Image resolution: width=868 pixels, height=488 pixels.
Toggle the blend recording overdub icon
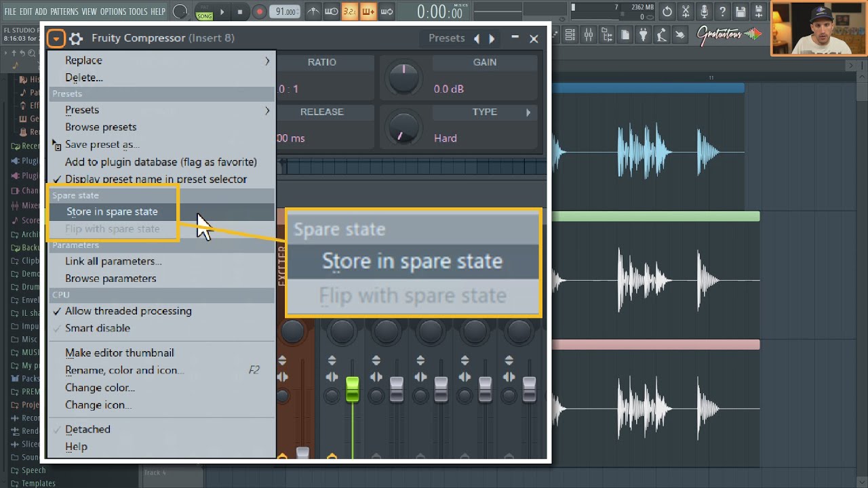click(x=368, y=12)
